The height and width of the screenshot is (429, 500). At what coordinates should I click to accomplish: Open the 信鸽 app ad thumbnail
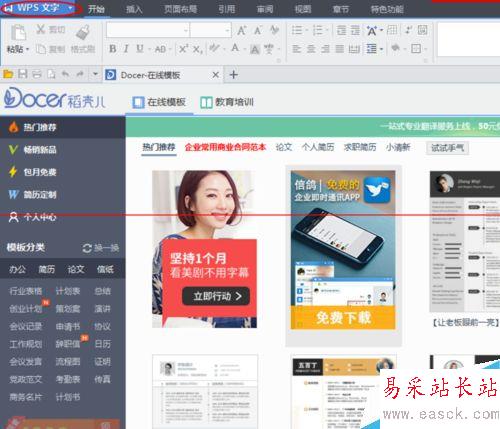point(343,250)
